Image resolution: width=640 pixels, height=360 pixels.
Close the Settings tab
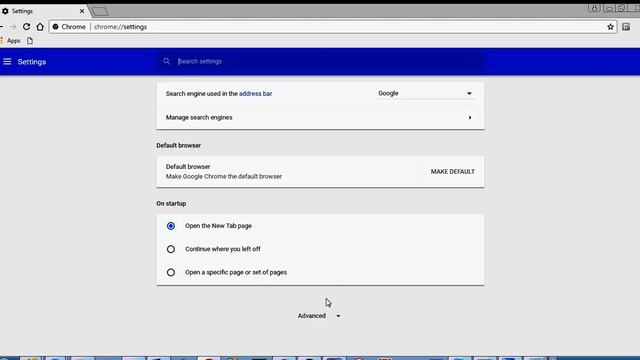pyautogui.click(x=82, y=11)
